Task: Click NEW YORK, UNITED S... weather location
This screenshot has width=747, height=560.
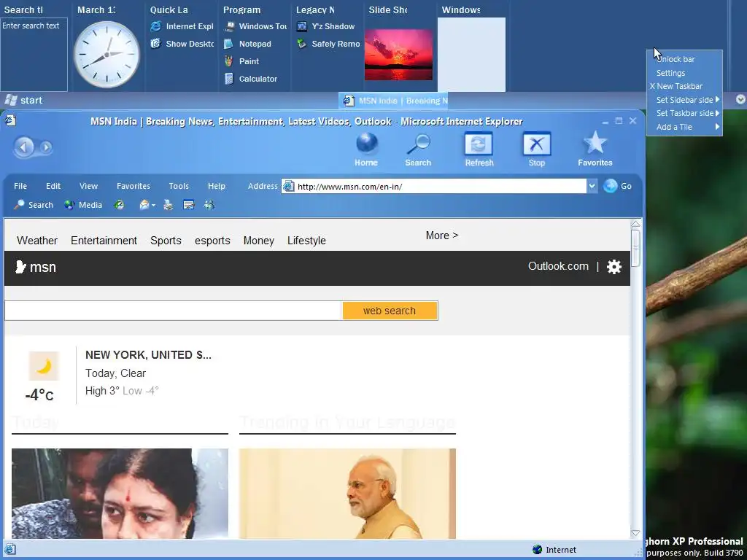Action: (x=148, y=355)
